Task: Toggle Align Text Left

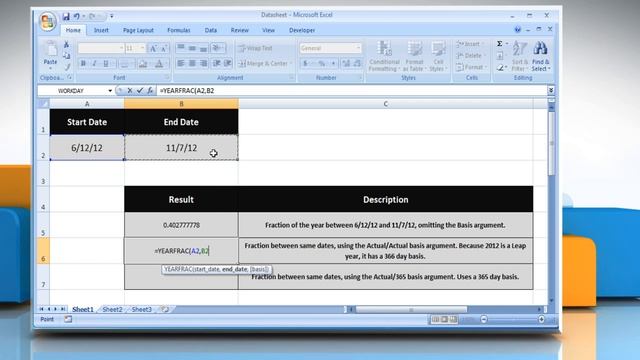Action: [180, 63]
